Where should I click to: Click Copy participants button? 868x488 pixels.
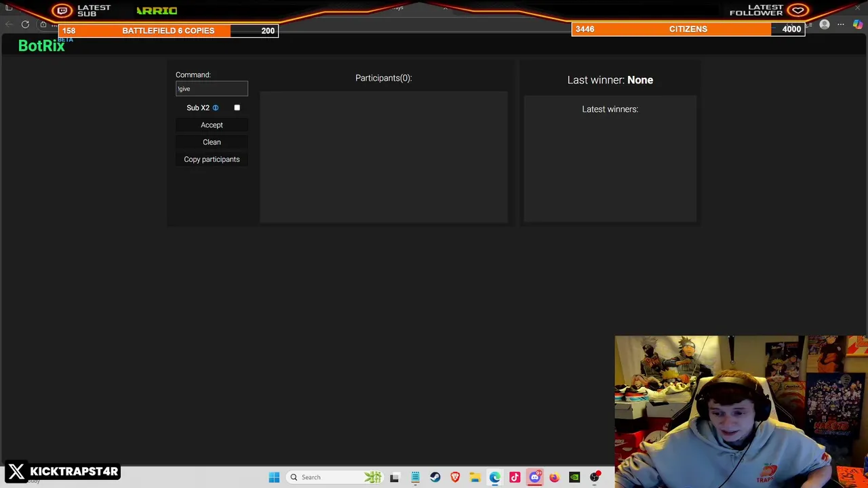pos(212,159)
